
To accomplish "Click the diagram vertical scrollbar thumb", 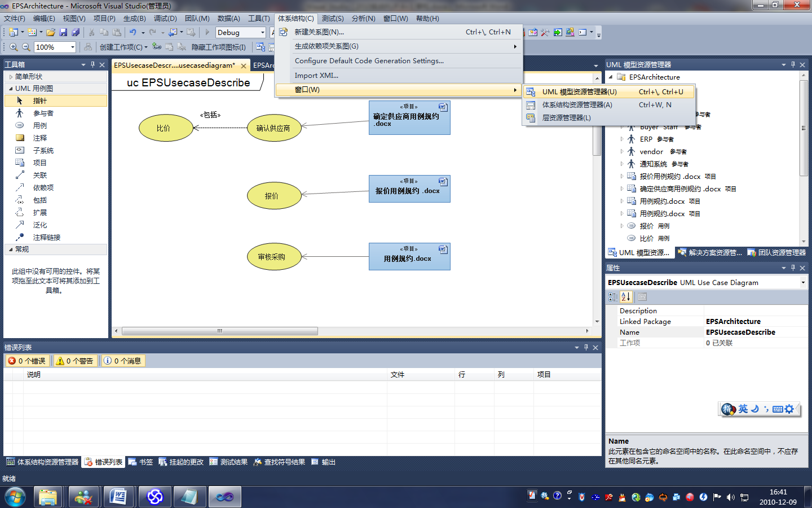I will 597,119.
